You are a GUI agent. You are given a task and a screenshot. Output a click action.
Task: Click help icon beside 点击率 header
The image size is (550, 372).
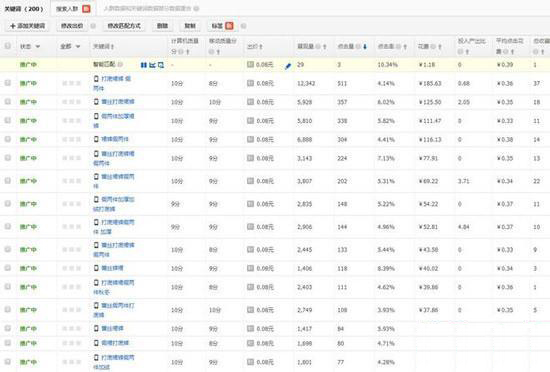point(398,46)
